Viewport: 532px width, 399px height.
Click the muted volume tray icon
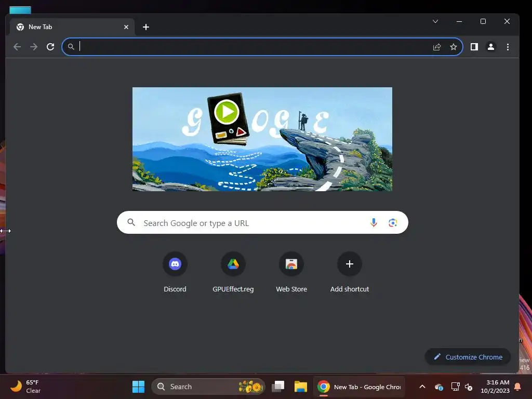click(469, 387)
